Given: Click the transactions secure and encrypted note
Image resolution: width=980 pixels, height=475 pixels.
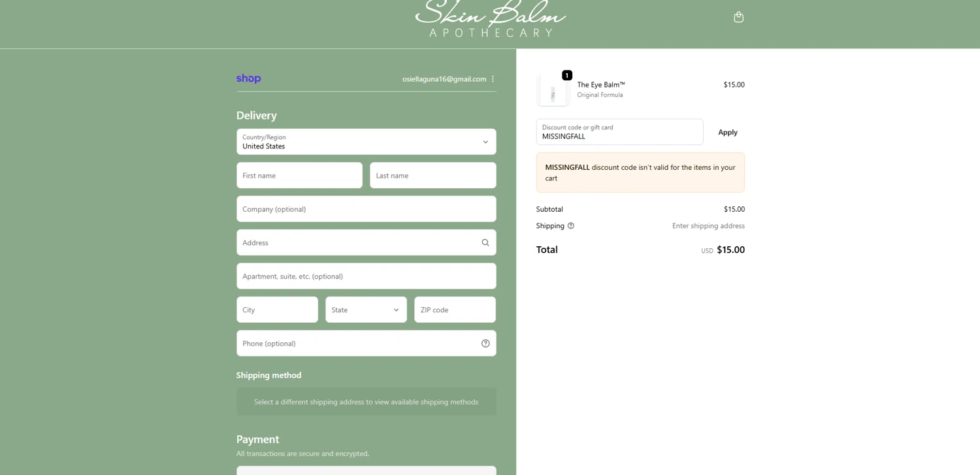Looking at the screenshot, I should pyautogui.click(x=302, y=453).
